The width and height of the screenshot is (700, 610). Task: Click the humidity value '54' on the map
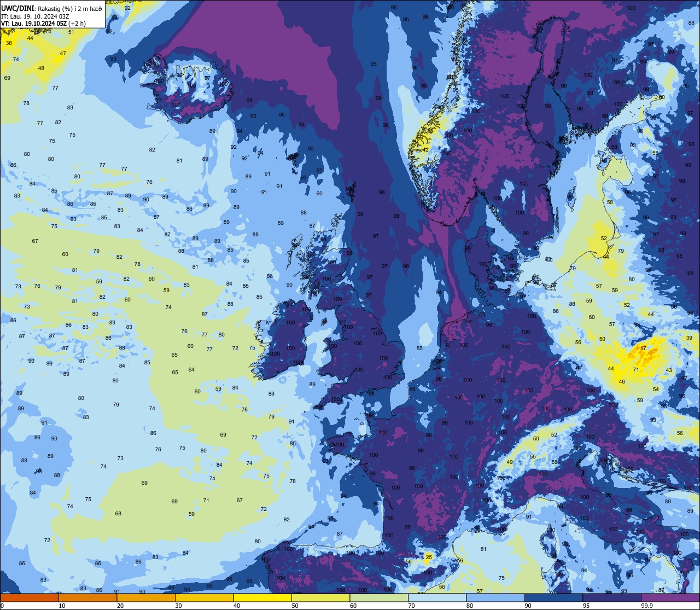pos(656,390)
